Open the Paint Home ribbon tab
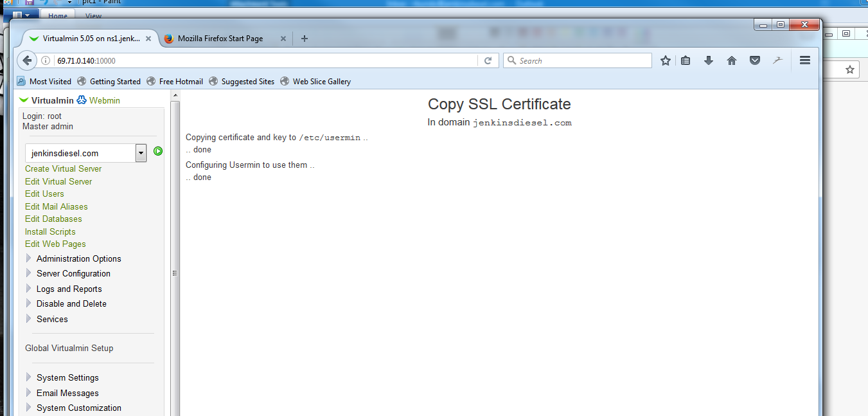 pos(58,16)
